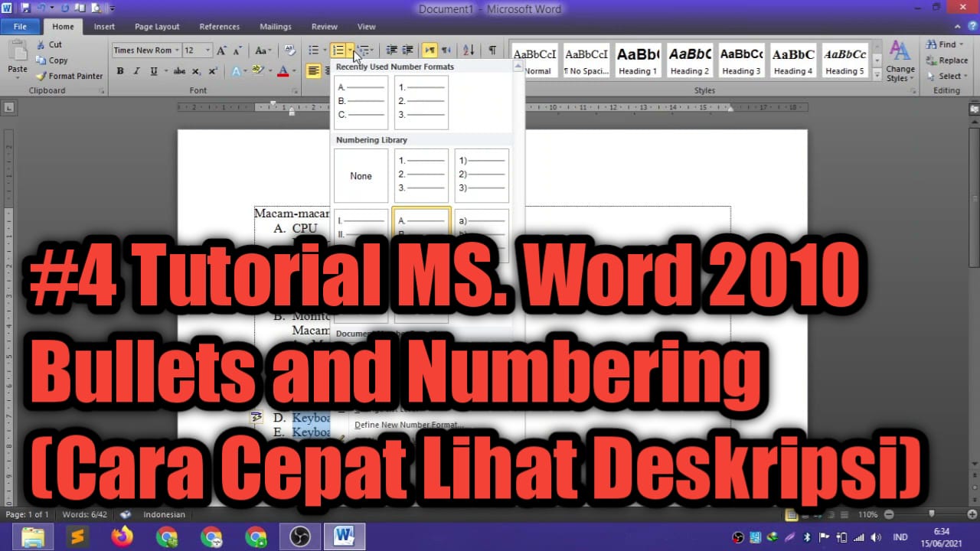
Task: Toggle Subscript formatting
Action: [196, 71]
